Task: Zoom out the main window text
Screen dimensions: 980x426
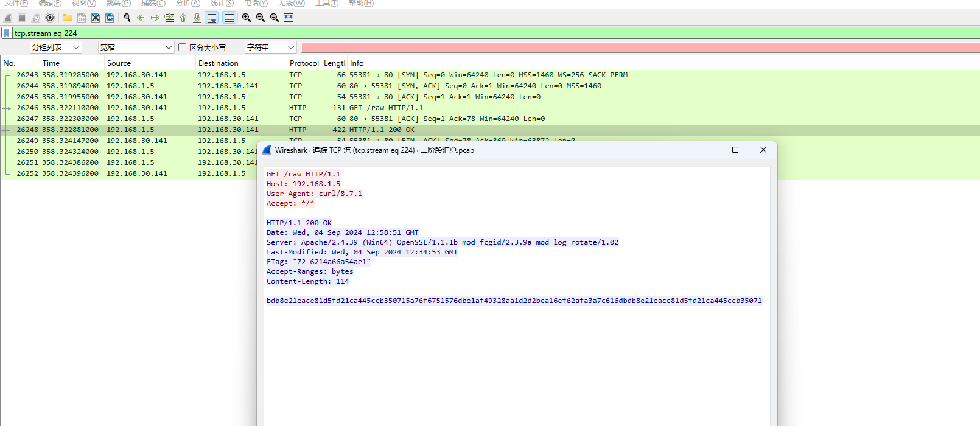Action: point(261,18)
